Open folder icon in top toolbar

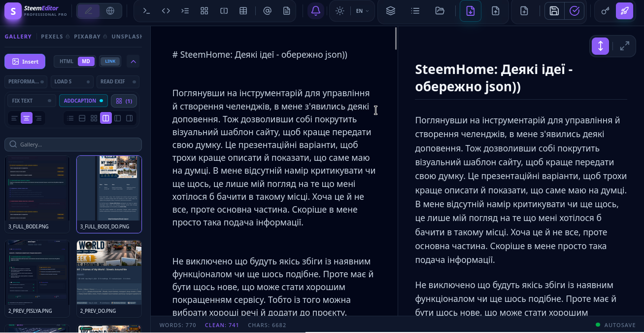[440, 11]
